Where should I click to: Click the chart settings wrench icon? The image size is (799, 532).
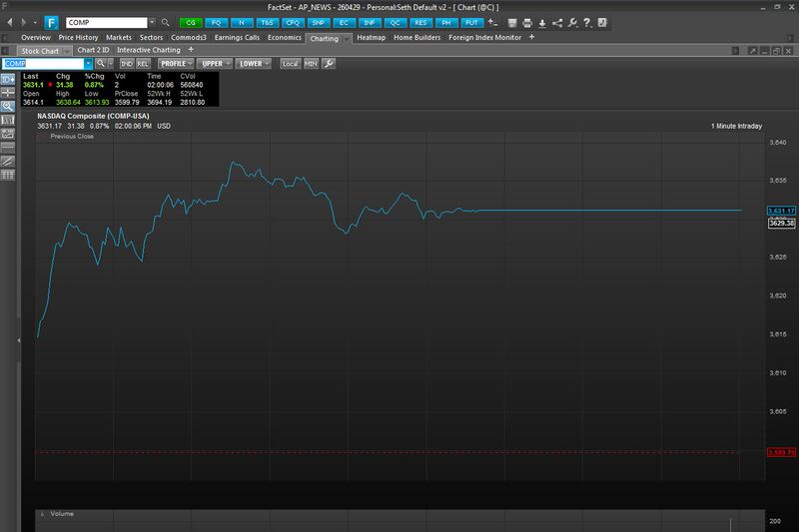329,63
